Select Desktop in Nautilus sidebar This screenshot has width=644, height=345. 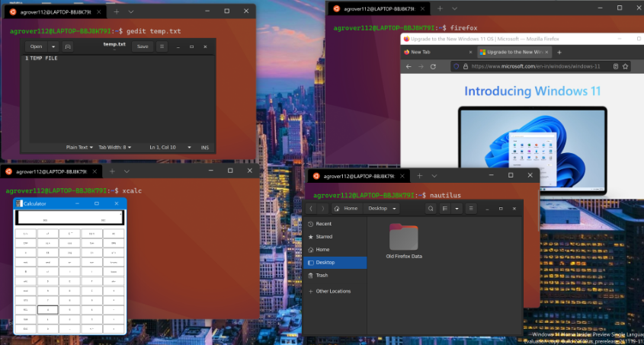(335, 263)
